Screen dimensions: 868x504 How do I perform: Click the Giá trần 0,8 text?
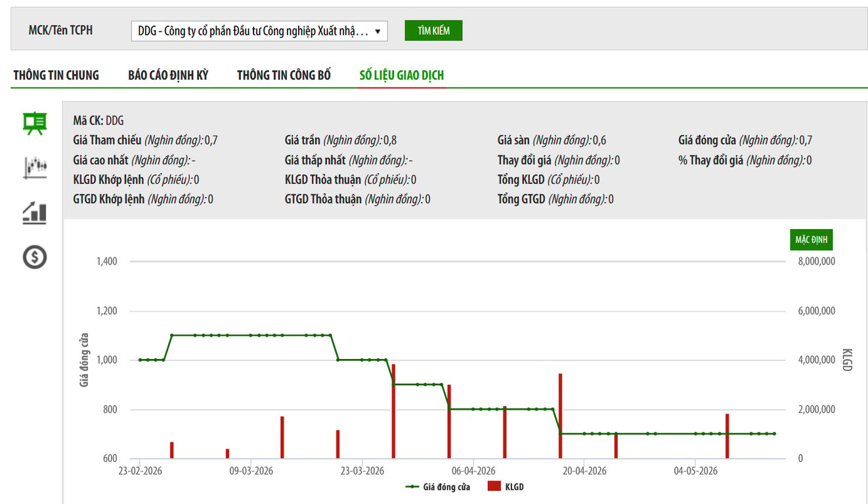coord(341,140)
